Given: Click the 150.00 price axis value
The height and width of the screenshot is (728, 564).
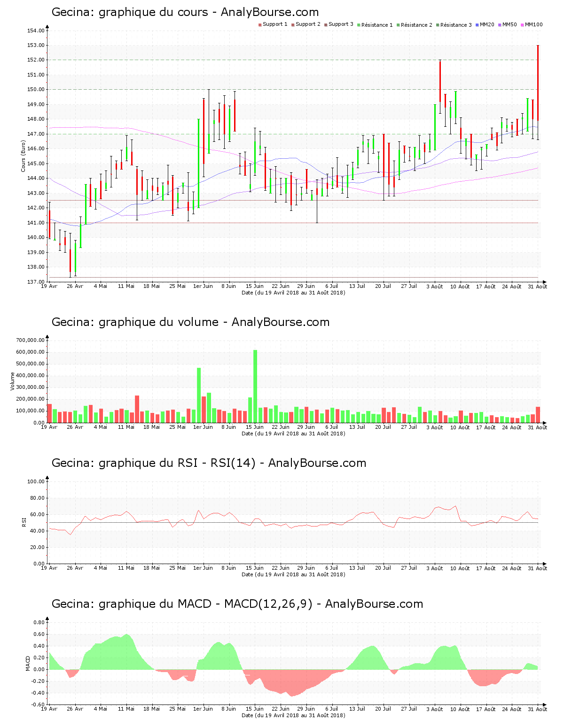Looking at the screenshot, I should (x=36, y=90).
